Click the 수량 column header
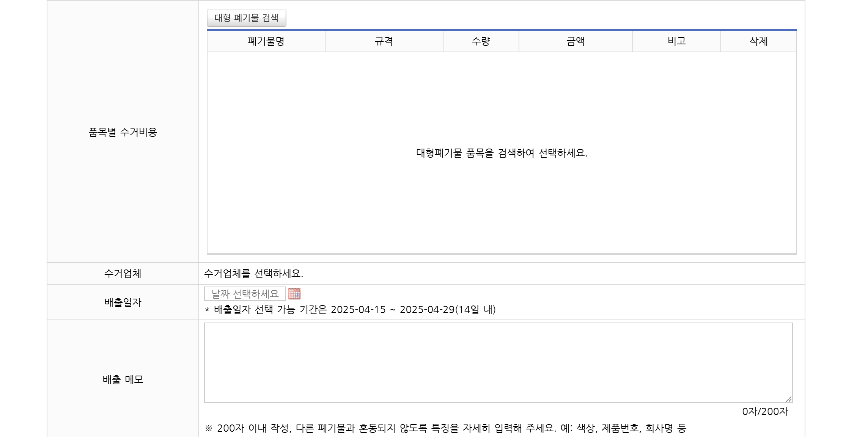This screenshot has height=437, width=868. click(x=481, y=42)
